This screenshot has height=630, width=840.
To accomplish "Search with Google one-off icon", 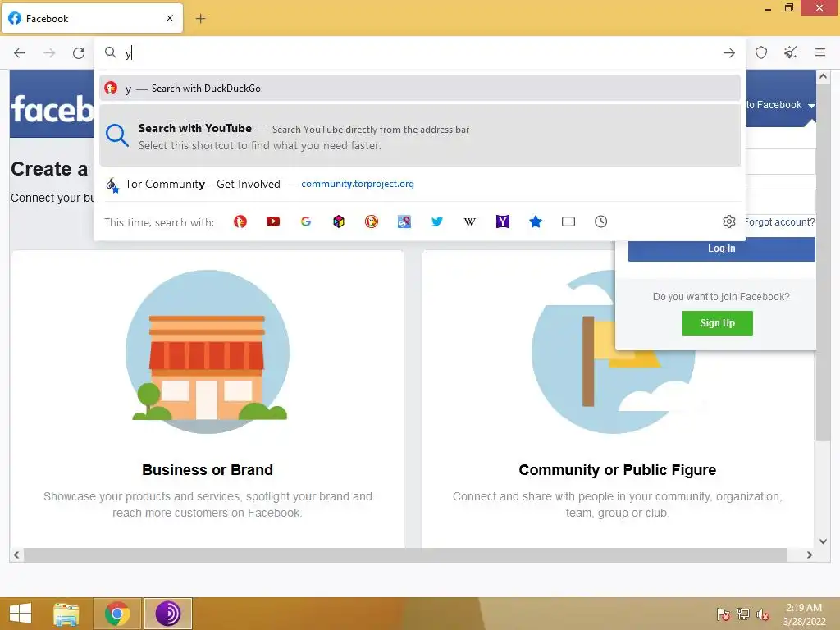I will pos(306,221).
